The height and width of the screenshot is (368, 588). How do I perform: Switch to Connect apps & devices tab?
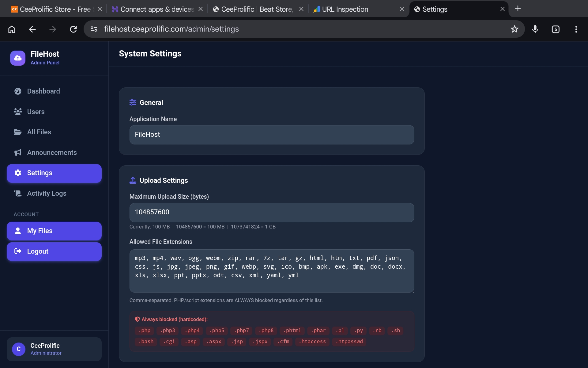(157, 9)
